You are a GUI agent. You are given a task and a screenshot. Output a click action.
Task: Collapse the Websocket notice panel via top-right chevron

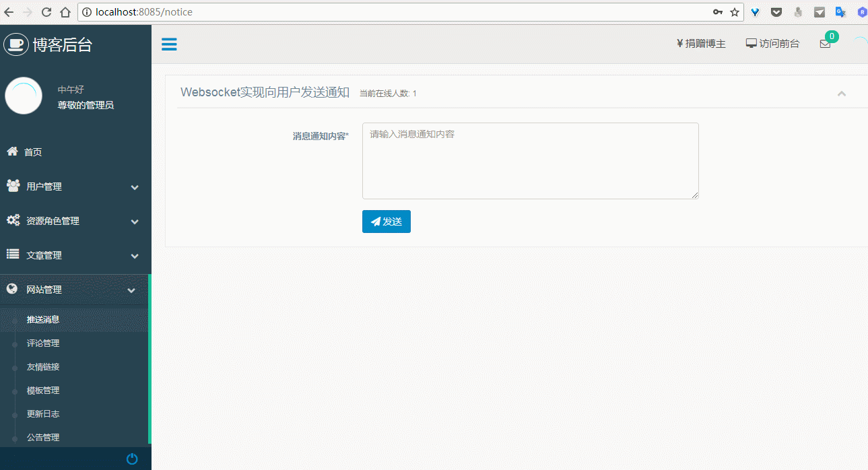[841, 94]
